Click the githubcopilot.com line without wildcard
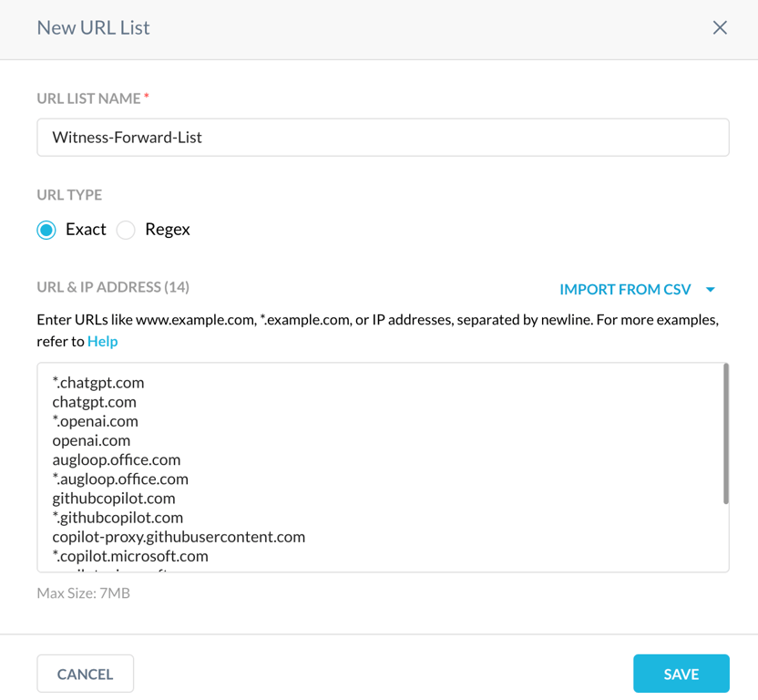The height and width of the screenshot is (700, 758). pos(114,499)
